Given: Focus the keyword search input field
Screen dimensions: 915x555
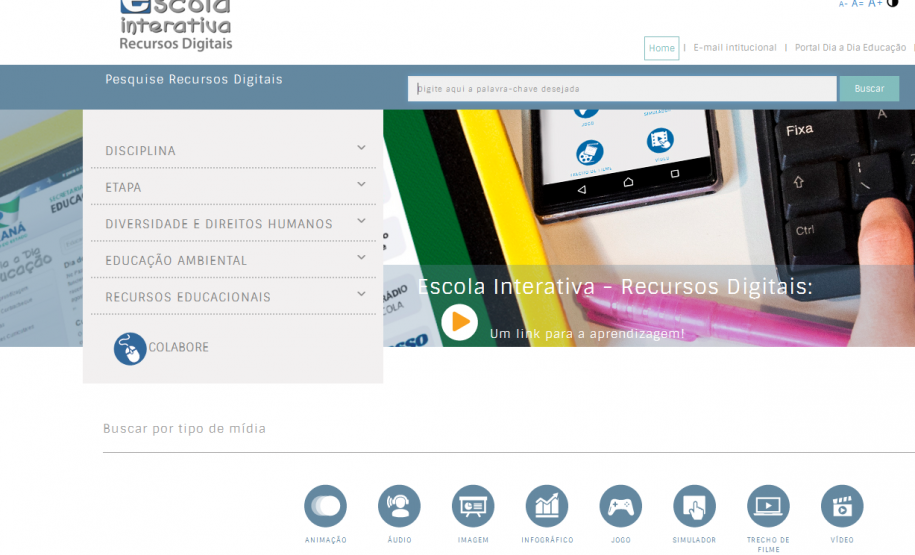Looking at the screenshot, I should tap(622, 89).
